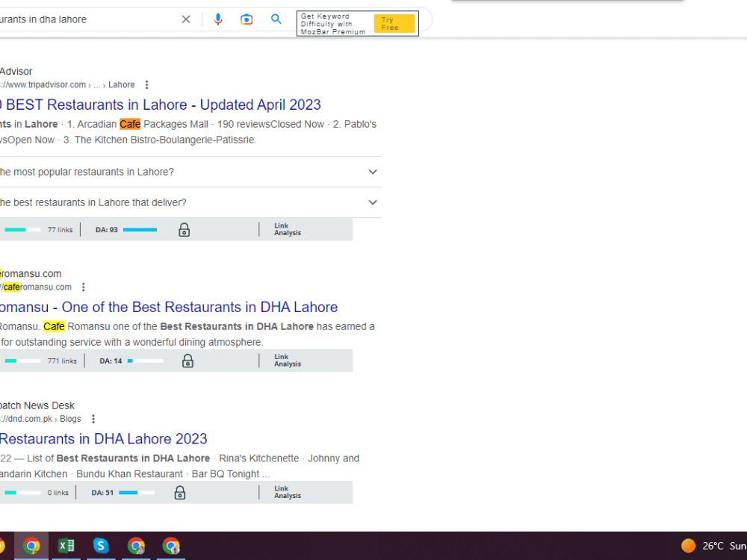Screen dimensions: 747x560
Task: Click the 771 links text
Action: coord(62,361)
